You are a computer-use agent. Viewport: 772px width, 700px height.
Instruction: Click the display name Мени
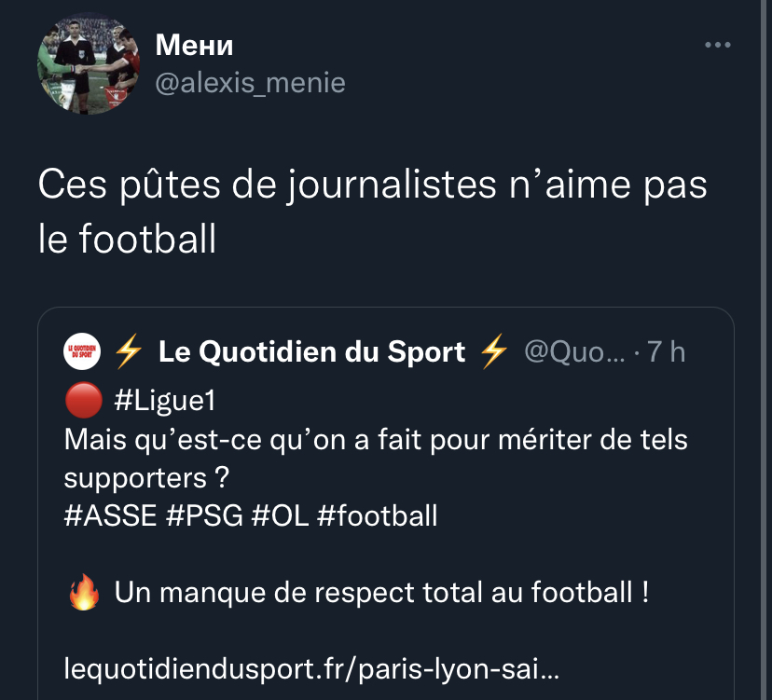(194, 44)
